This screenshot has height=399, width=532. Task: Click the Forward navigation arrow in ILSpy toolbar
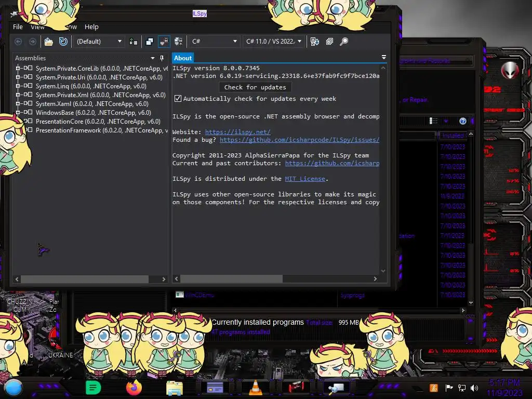click(33, 42)
